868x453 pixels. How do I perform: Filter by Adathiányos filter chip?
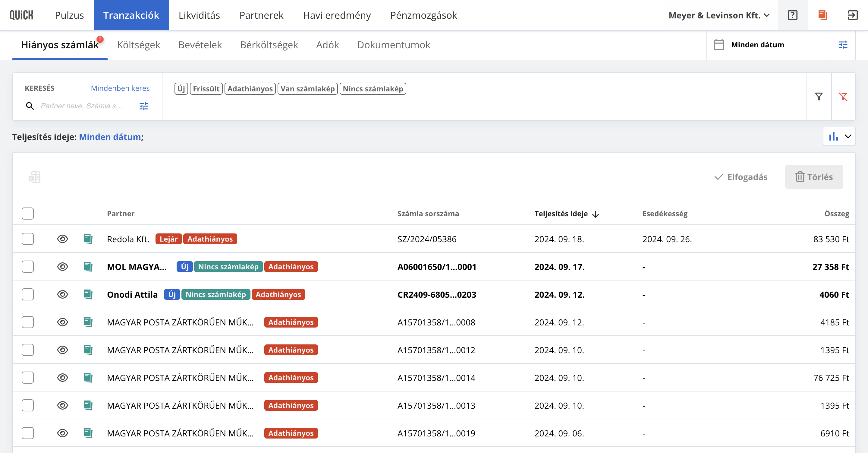click(250, 89)
